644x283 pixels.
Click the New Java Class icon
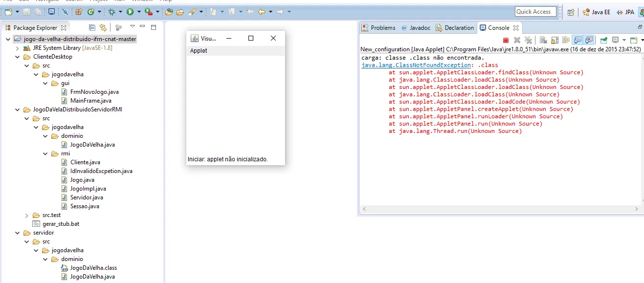click(x=91, y=12)
